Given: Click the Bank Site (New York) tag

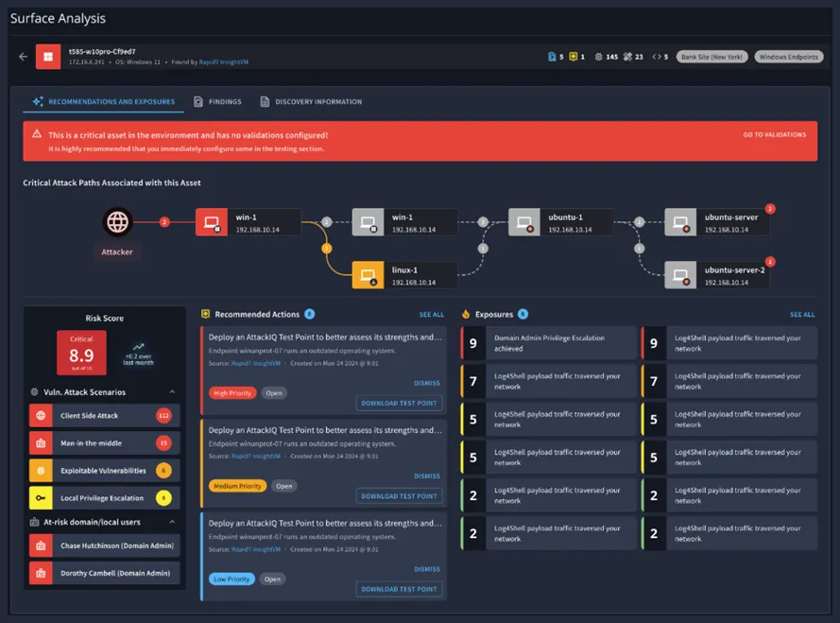Looking at the screenshot, I should point(711,57).
